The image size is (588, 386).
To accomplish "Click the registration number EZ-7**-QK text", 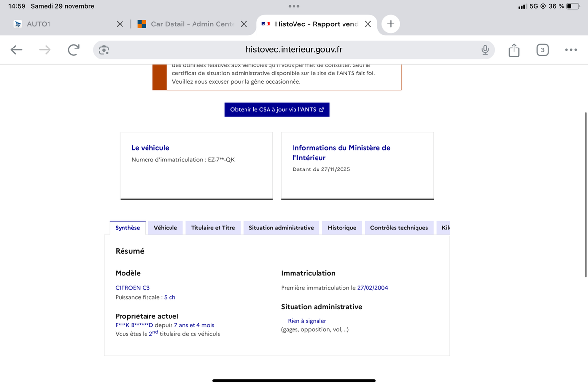I will click(221, 160).
